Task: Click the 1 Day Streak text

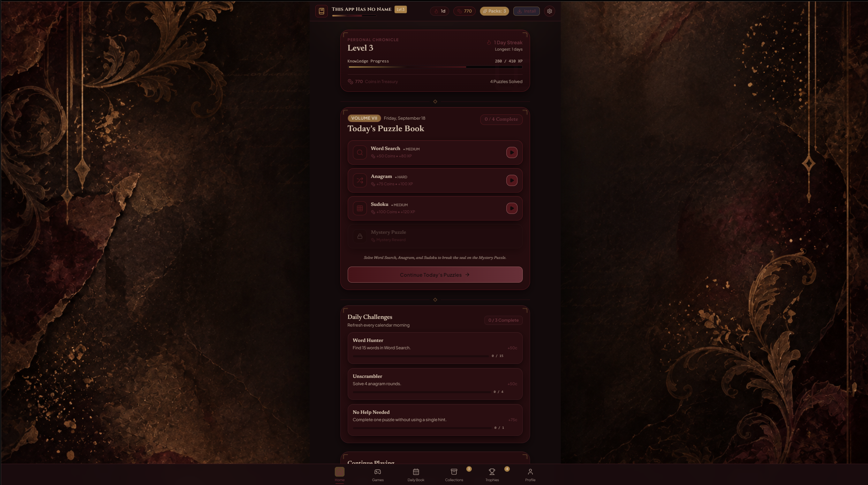Action: [508, 43]
